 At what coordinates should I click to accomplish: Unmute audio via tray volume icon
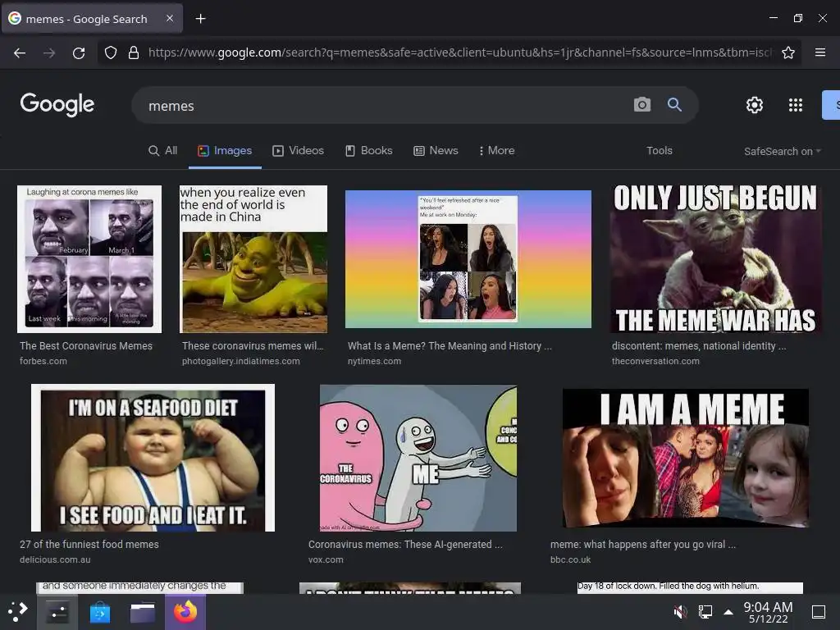pos(680,611)
